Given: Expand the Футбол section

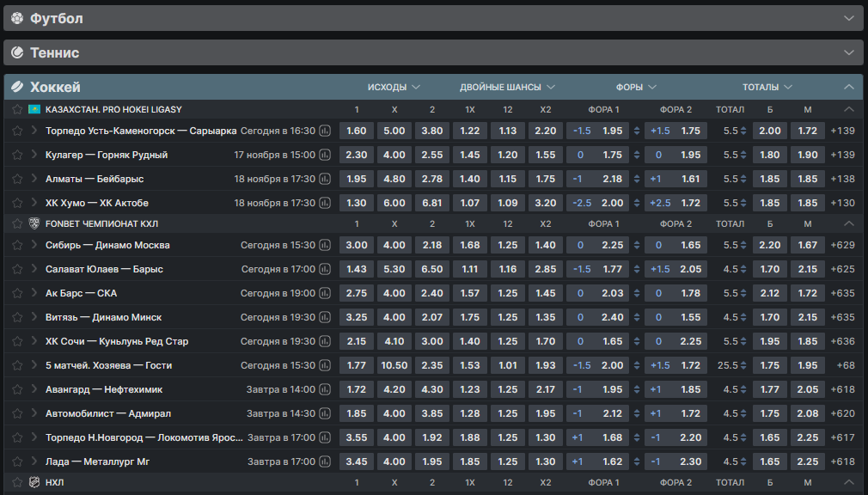Looking at the screenshot, I should pyautogui.click(x=848, y=18).
